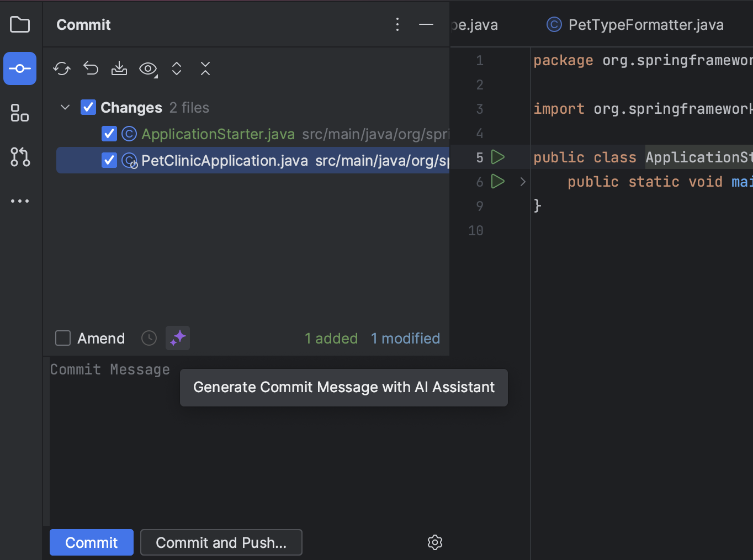
Task: Expand the folded main method block
Action: [x=523, y=182]
